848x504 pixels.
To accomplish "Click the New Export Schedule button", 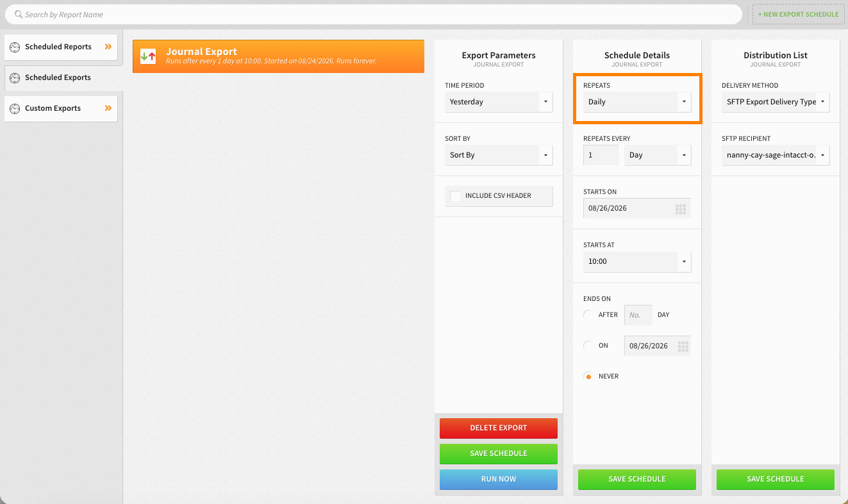I will pos(798,14).
